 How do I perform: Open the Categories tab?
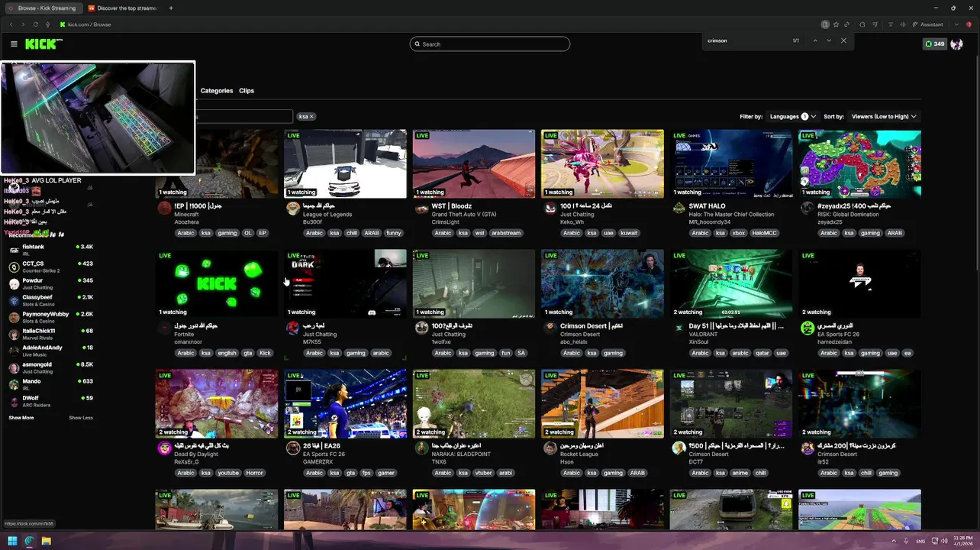tap(217, 91)
